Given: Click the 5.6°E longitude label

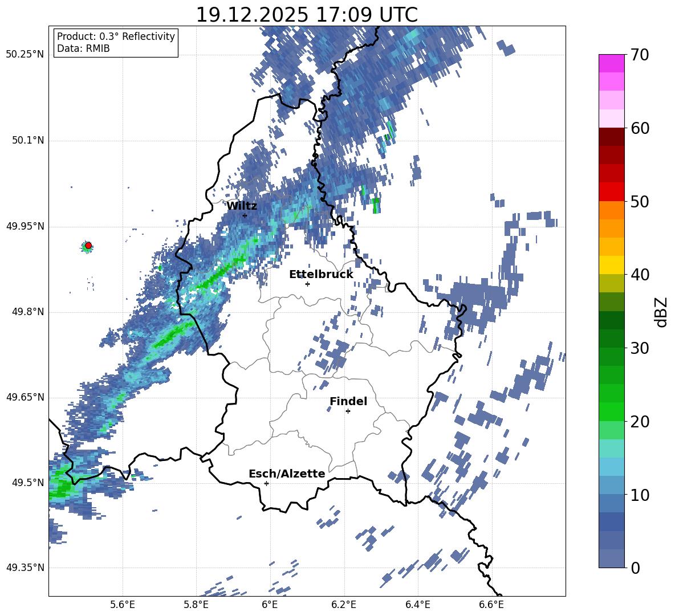Looking at the screenshot, I should (123, 605).
